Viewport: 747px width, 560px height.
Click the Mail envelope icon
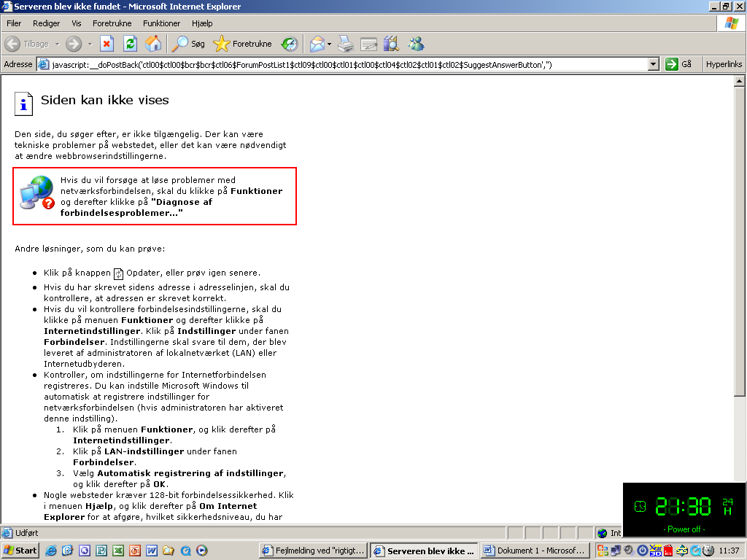[317, 44]
